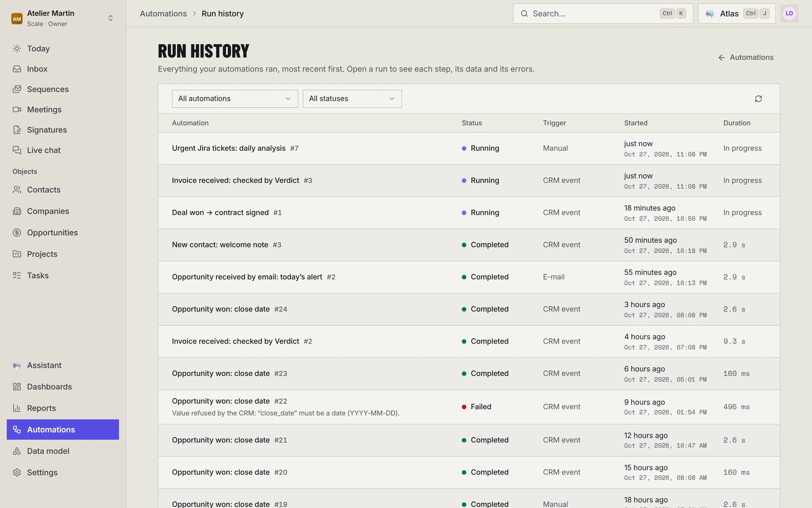Viewport: 812px width, 508px height.
Task: Open the Contacts object list
Action: coord(63,190)
